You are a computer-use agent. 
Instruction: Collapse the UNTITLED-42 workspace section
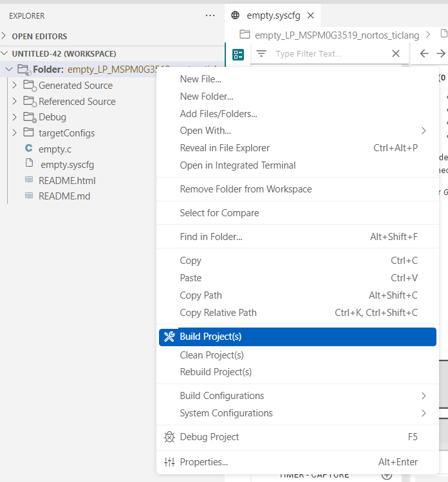coord(5,53)
